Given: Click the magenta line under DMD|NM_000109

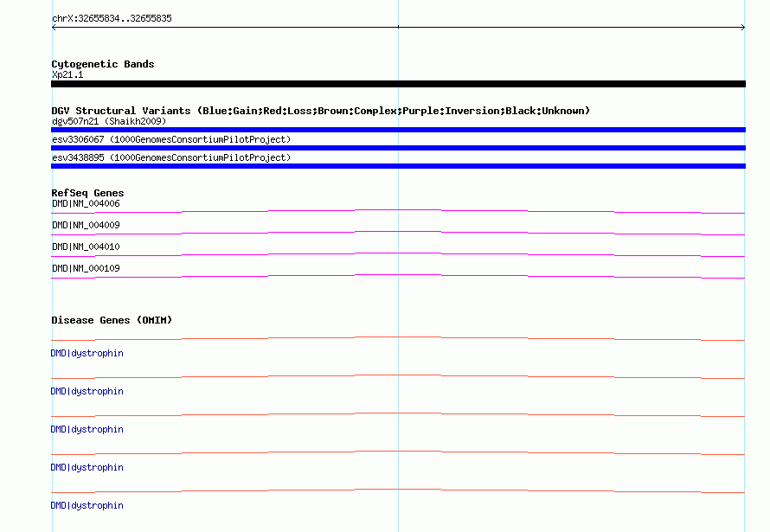Looking at the screenshot, I should pos(398,275).
